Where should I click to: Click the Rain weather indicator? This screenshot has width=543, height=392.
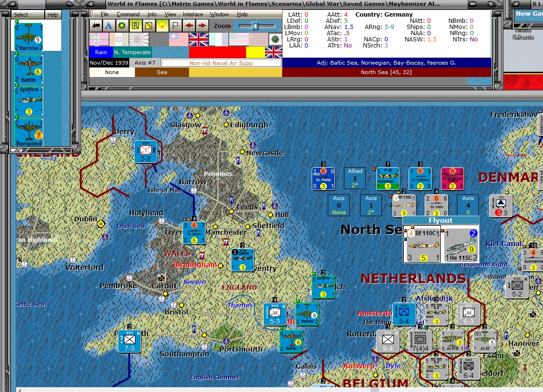(x=101, y=52)
